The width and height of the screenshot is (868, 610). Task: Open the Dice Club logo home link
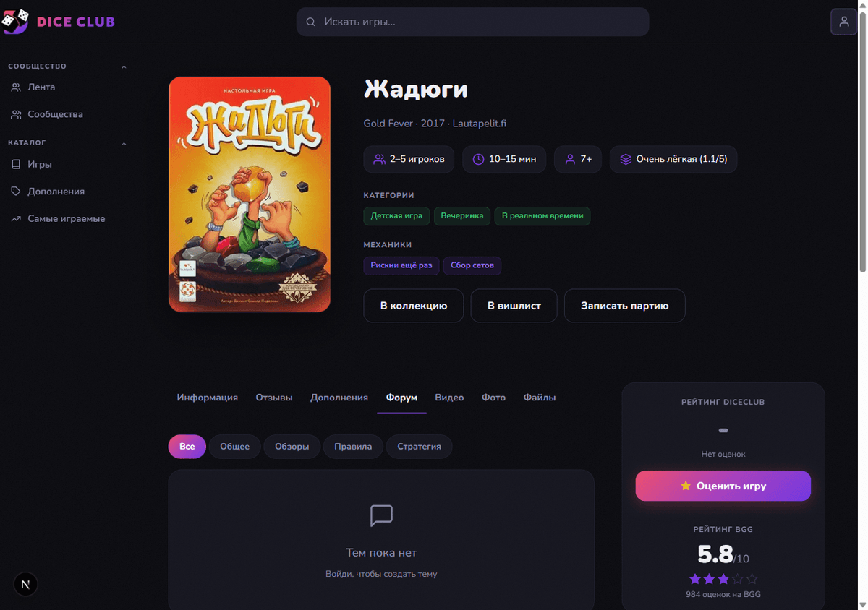(x=59, y=22)
